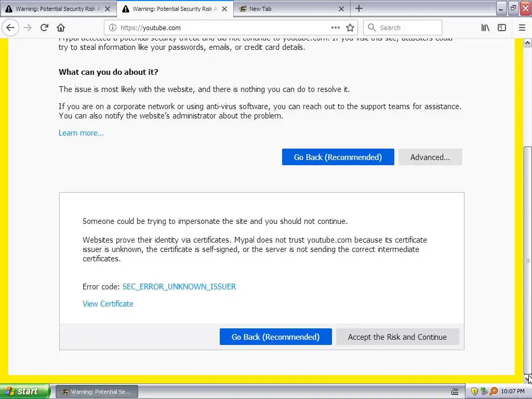
Task: Open a new tab with plus button
Action: [359, 9]
